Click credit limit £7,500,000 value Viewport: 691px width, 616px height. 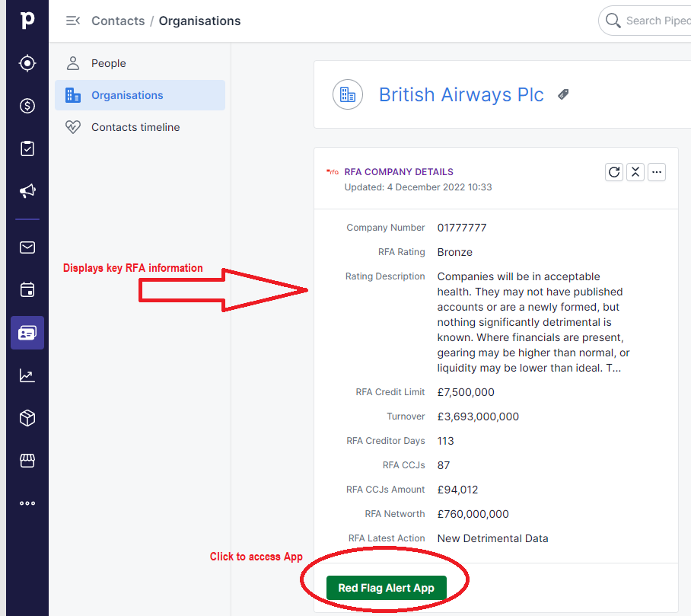coord(466,392)
